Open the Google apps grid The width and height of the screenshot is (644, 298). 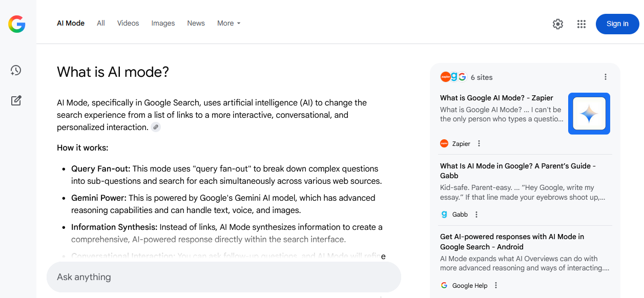[x=581, y=24]
